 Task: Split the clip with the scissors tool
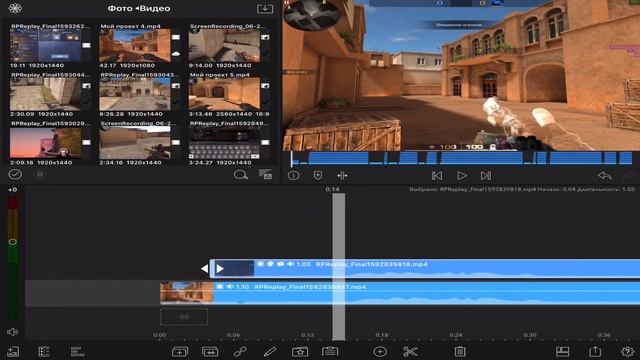pos(410,351)
